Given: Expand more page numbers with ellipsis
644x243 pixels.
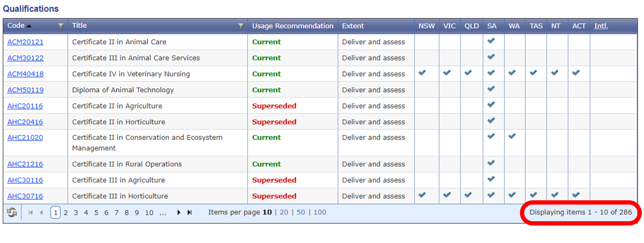Looking at the screenshot, I should (163, 212).
